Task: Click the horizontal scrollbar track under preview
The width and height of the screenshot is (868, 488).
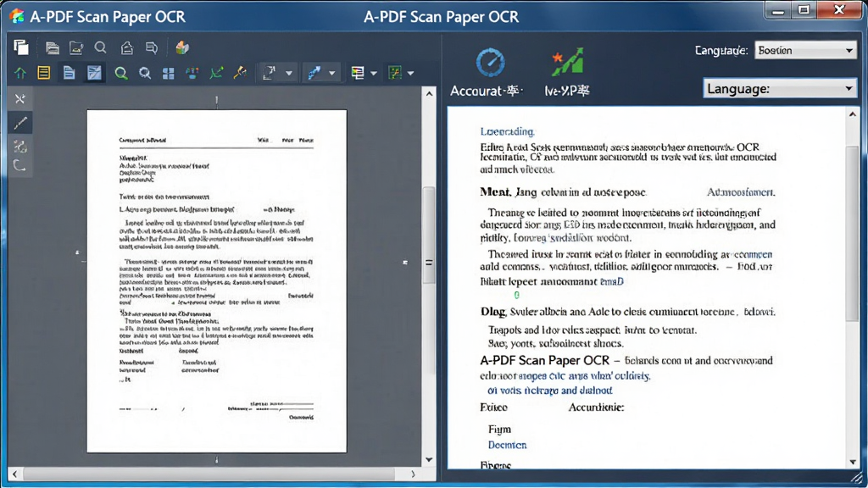Action: tap(209, 474)
